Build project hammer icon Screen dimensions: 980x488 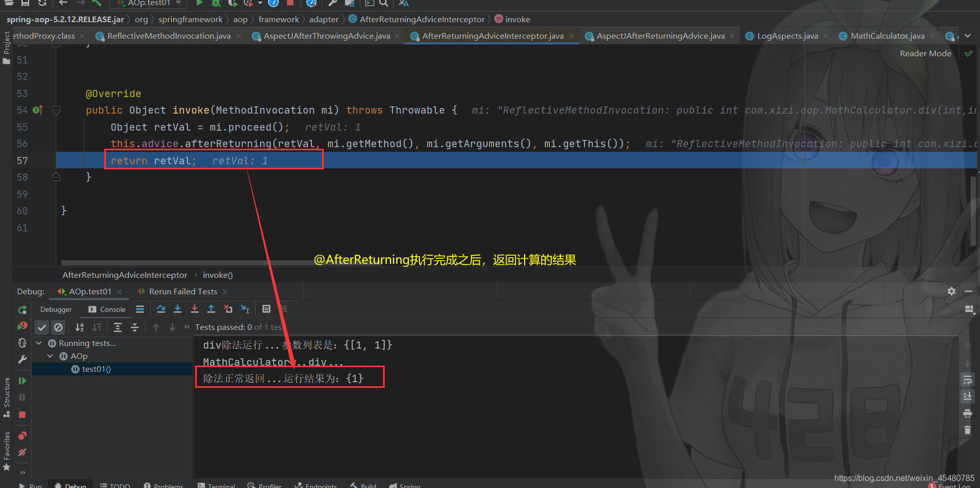tap(97, 3)
